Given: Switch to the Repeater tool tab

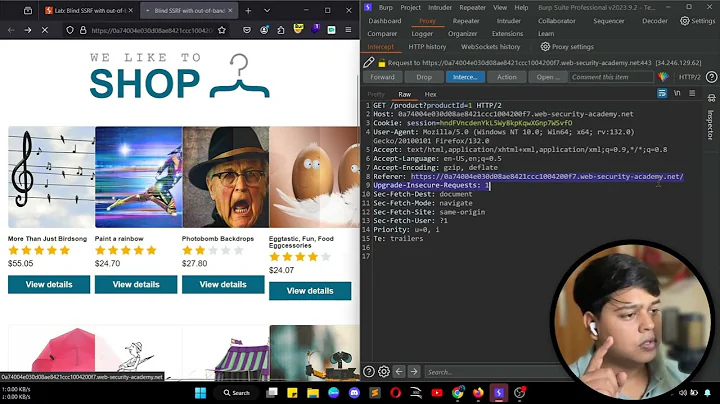Looking at the screenshot, I should point(466,21).
